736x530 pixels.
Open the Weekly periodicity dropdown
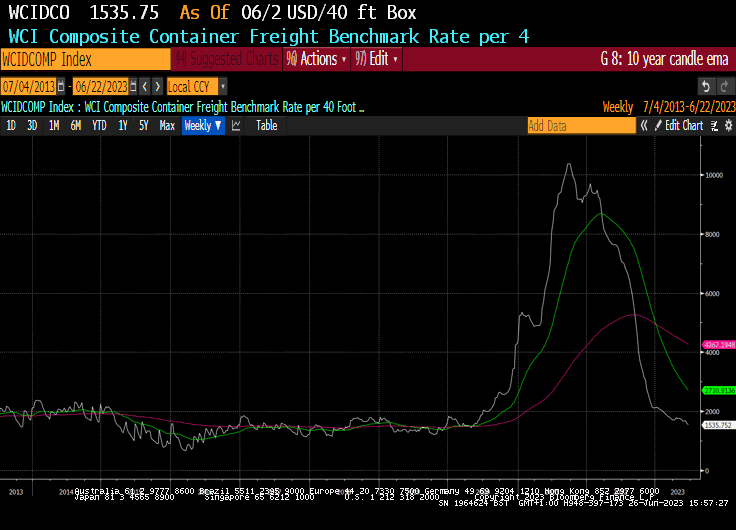(203, 125)
